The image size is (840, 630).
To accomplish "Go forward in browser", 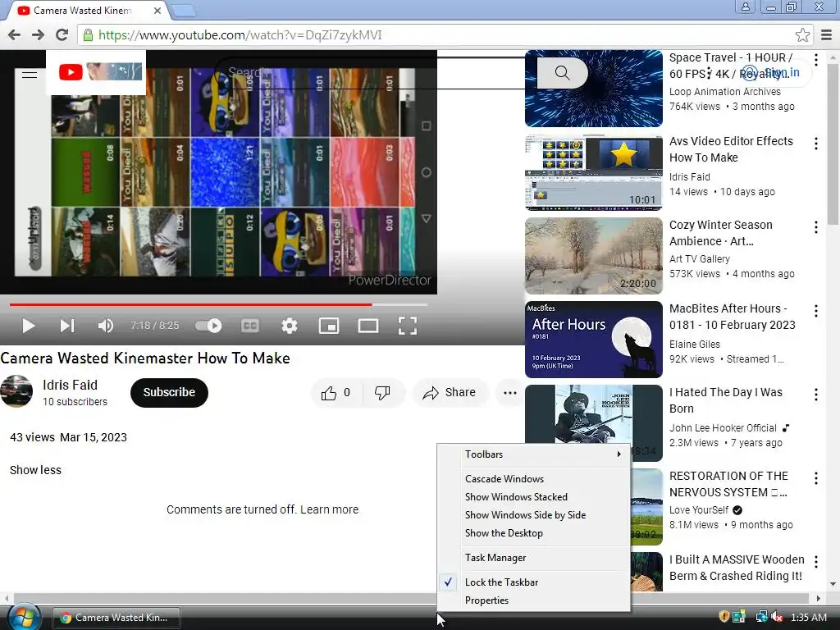I will click(x=38, y=34).
